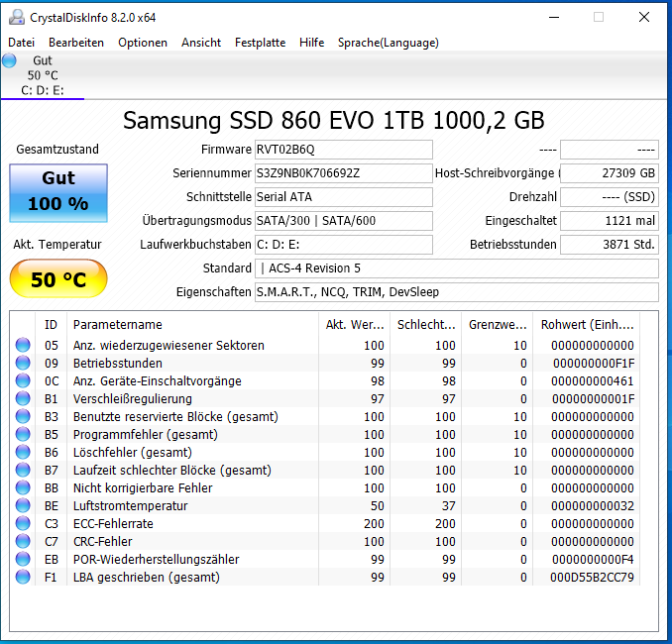Click the 50 °C temperature indicator

coord(58,279)
